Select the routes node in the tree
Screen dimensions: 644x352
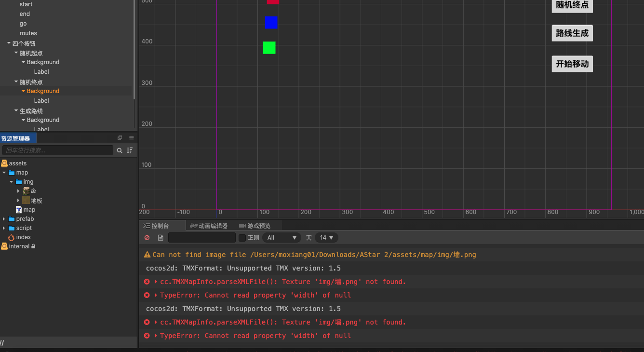coord(28,33)
